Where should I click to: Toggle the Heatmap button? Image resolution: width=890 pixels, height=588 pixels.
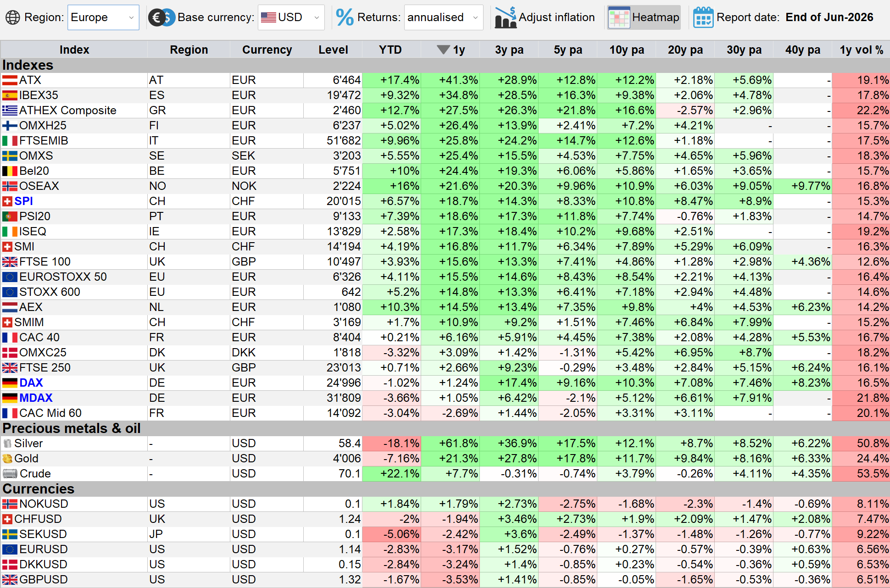644,17
